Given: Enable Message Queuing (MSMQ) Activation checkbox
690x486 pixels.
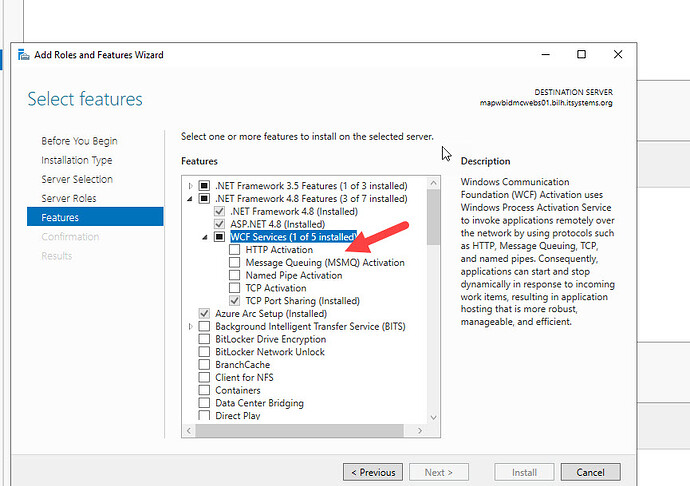Looking at the screenshot, I should point(235,262).
